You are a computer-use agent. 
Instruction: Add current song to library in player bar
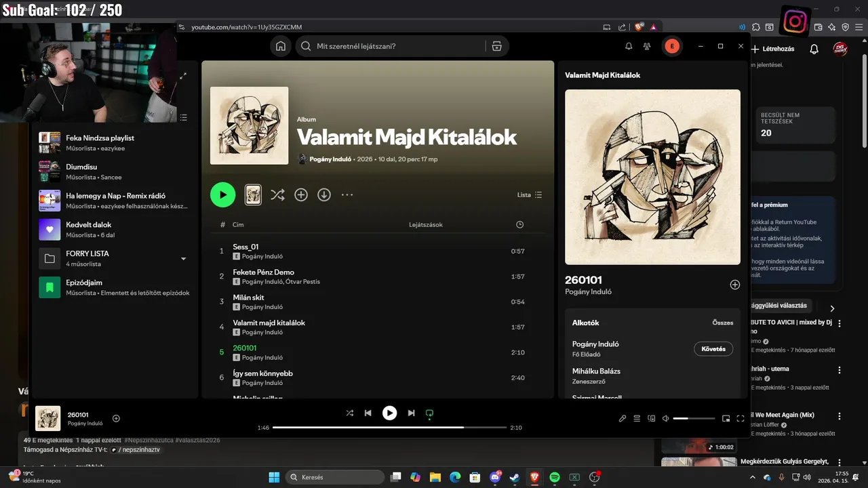coord(116,418)
